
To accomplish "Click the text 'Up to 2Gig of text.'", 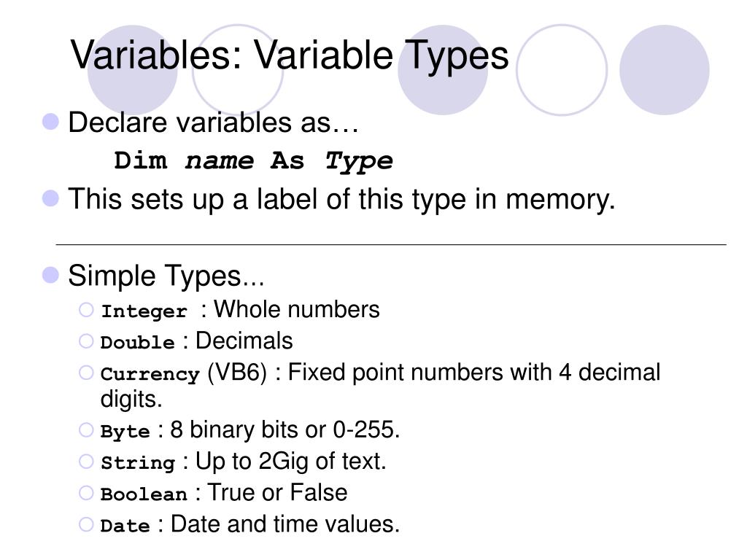I will (290, 462).
